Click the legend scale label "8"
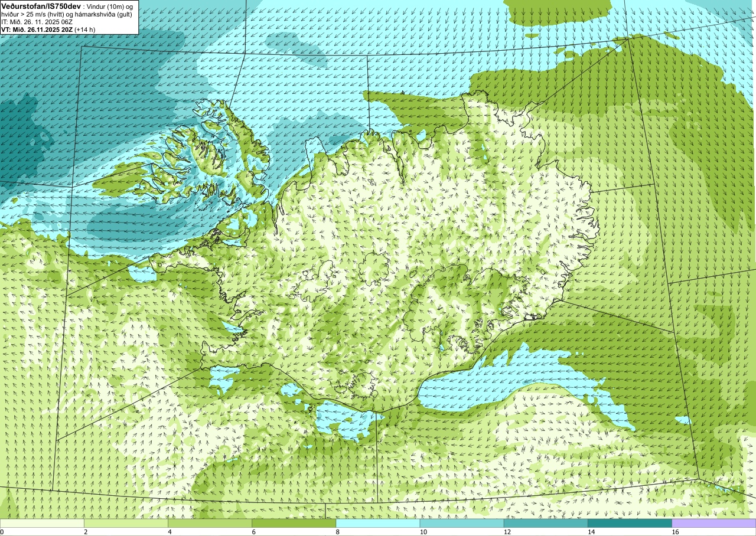 coord(337,532)
